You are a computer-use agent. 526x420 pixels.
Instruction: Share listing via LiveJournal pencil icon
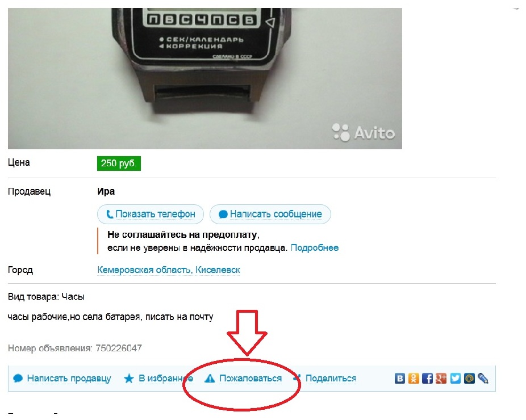[483, 379]
